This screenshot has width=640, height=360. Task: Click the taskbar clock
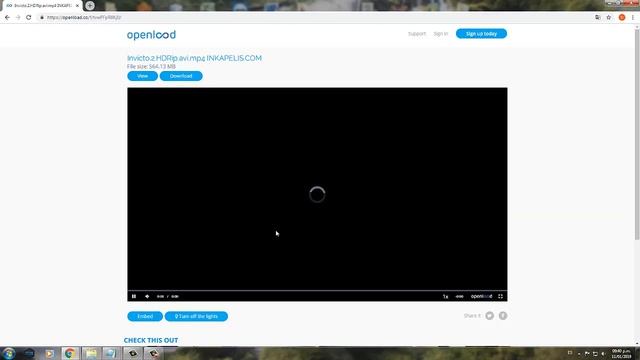coord(622,353)
